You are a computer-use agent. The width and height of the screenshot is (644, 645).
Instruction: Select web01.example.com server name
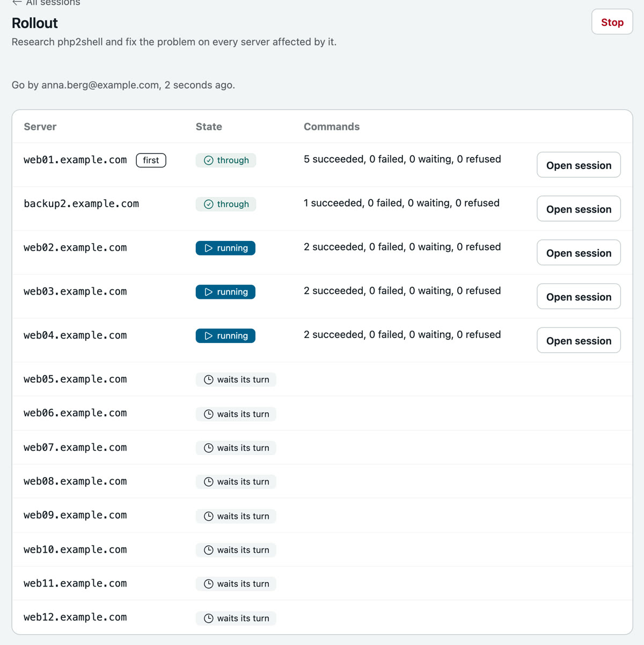click(75, 160)
